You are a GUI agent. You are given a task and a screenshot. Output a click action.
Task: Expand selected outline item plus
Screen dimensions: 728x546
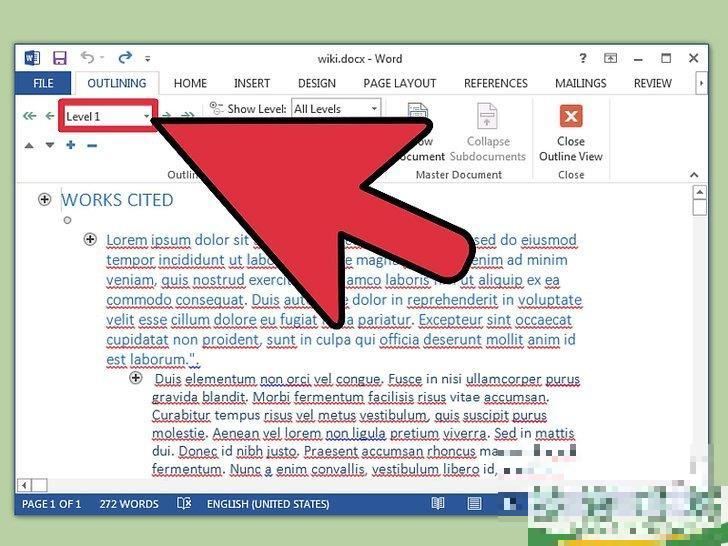pyautogui.click(x=71, y=145)
